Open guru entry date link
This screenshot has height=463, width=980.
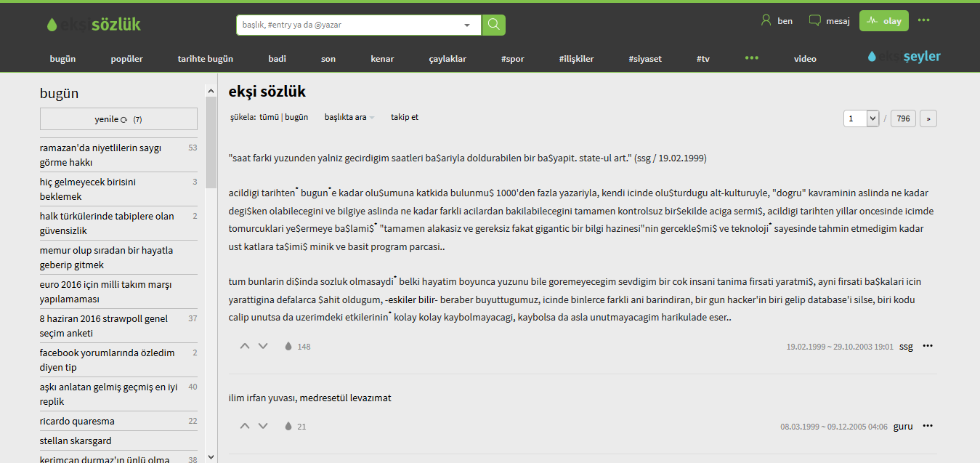coord(834,427)
